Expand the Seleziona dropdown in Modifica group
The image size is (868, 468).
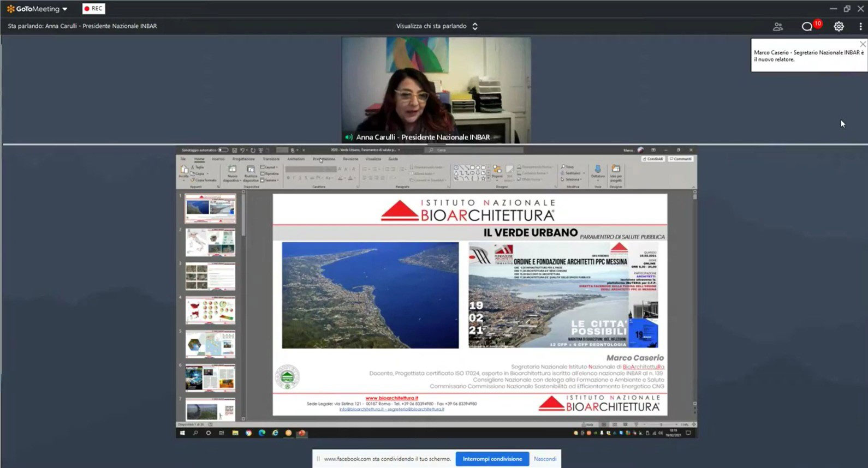pyautogui.click(x=572, y=179)
